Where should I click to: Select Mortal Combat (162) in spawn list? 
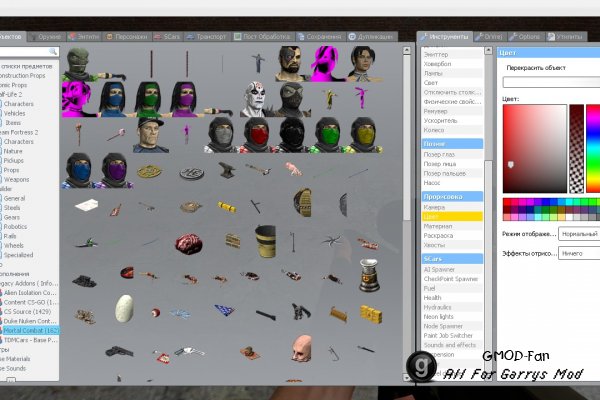(x=31, y=330)
